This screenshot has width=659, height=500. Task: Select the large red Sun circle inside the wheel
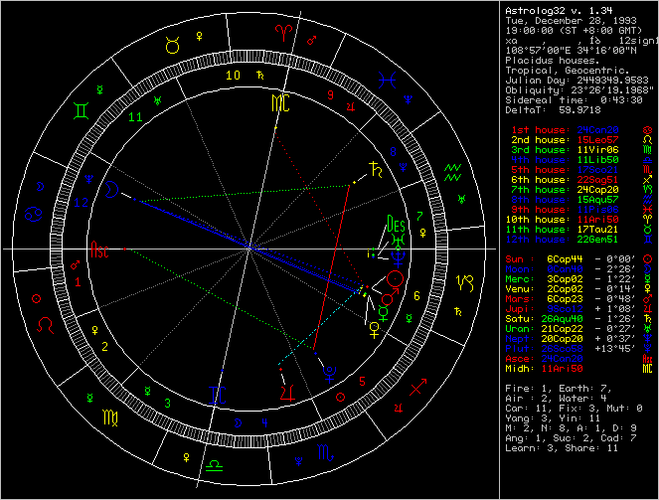click(x=395, y=278)
